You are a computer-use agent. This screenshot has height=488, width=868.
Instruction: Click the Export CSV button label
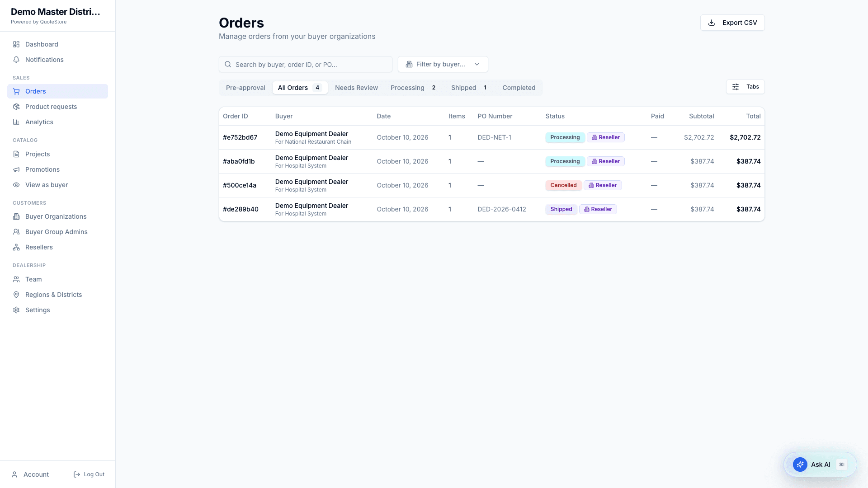[x=740, y=23]
